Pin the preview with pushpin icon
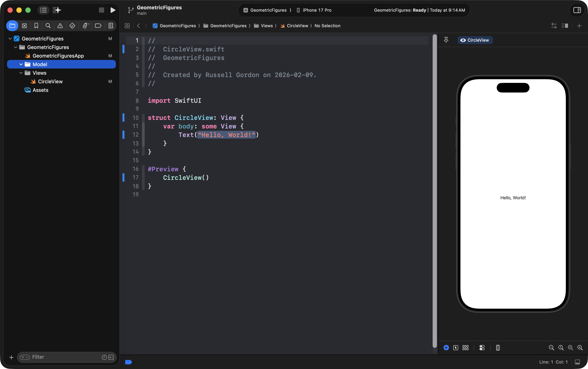 [446, 40]
